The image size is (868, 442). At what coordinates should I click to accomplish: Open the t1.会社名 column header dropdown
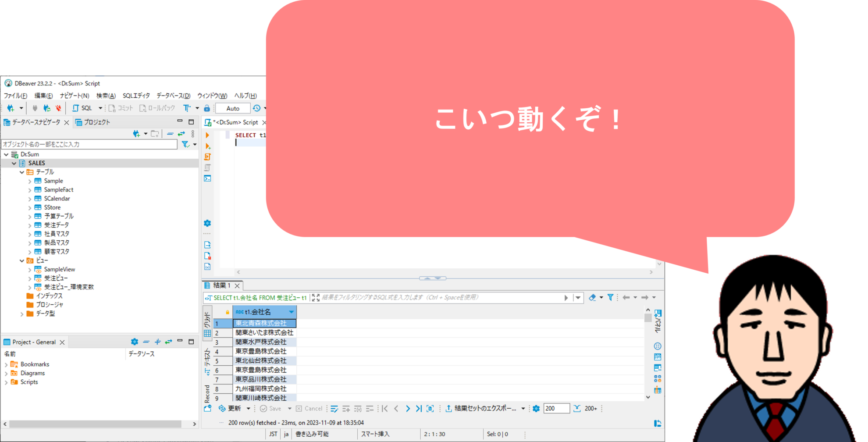pos(292,312)
